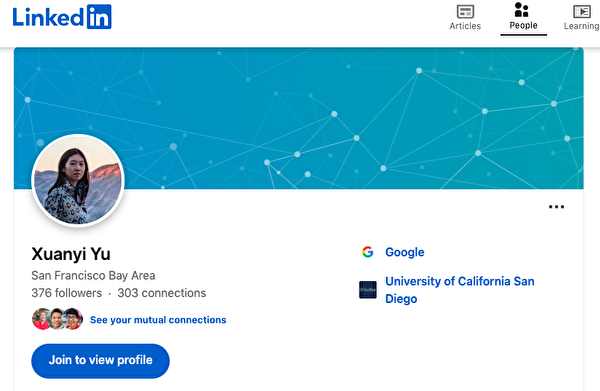Screen dimensions: 600x391
Task: Open the three-dot more options menu
Action: tap(556, 207)
